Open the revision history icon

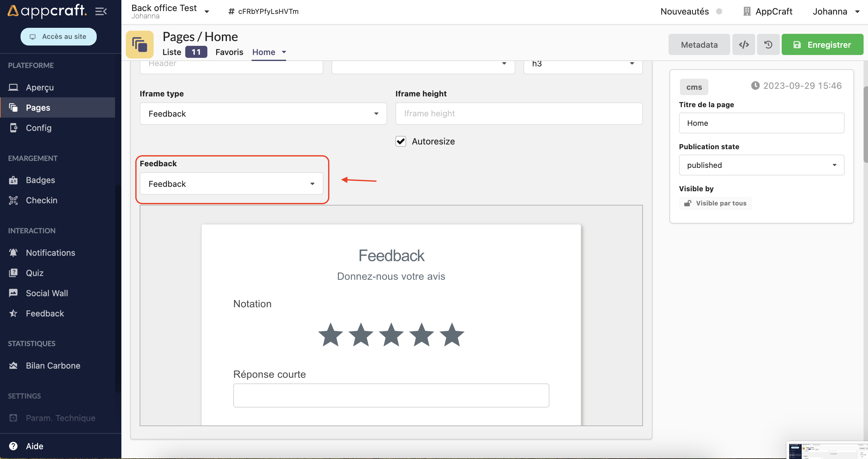(768, 45)
